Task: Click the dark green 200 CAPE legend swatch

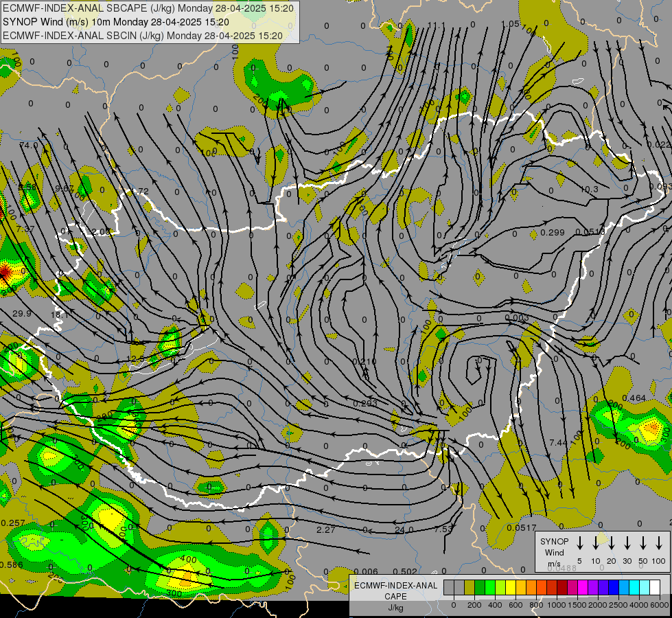Action: click(480, 587)
